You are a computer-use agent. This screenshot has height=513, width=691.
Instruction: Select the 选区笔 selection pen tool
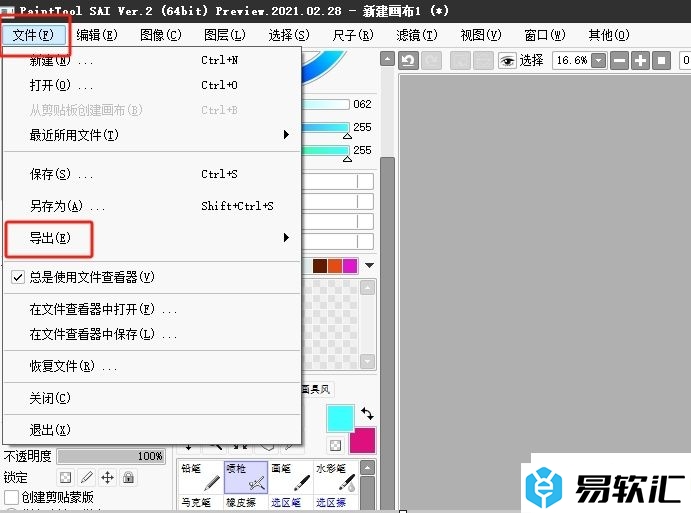pos(290,502)
